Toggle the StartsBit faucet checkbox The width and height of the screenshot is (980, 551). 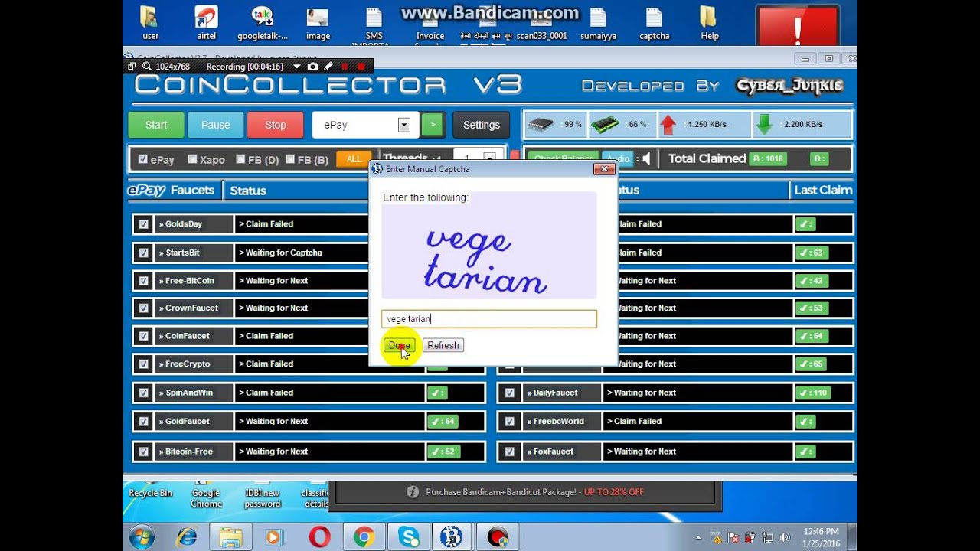pyautogui.click(x=143, y=253)
